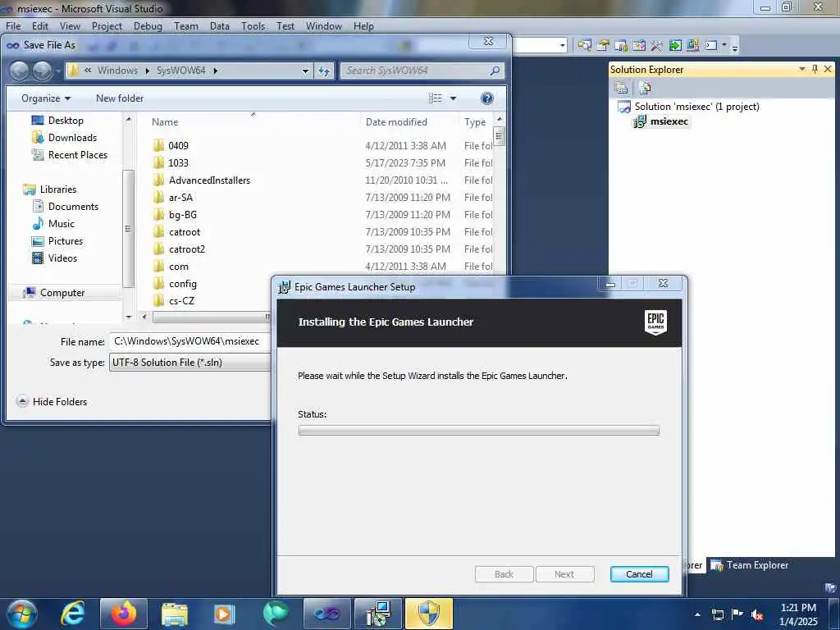
Task: Open the Debug menu
Action: click(148, 26)
